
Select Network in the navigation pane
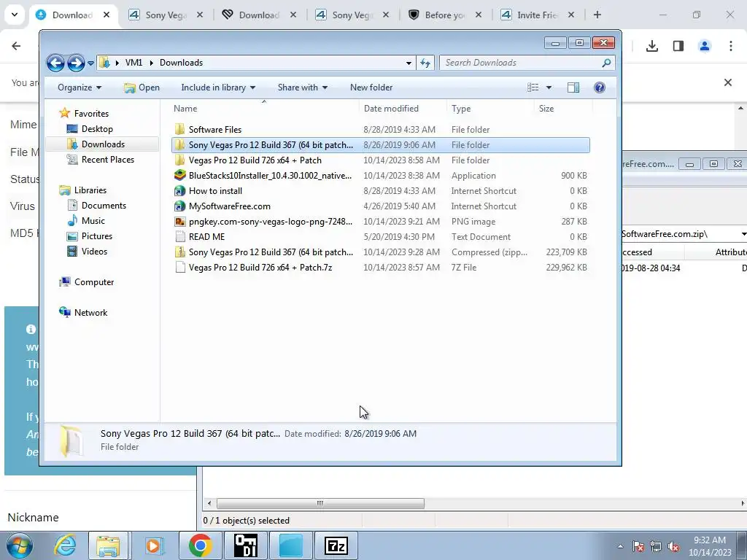[x=90, y=312]
